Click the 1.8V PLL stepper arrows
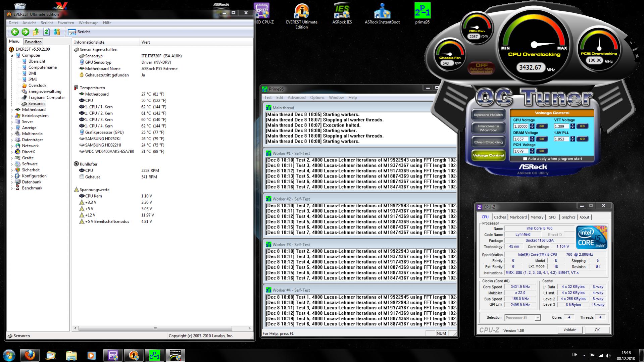This screenshot has width=644, height=362. pos(573,139)
